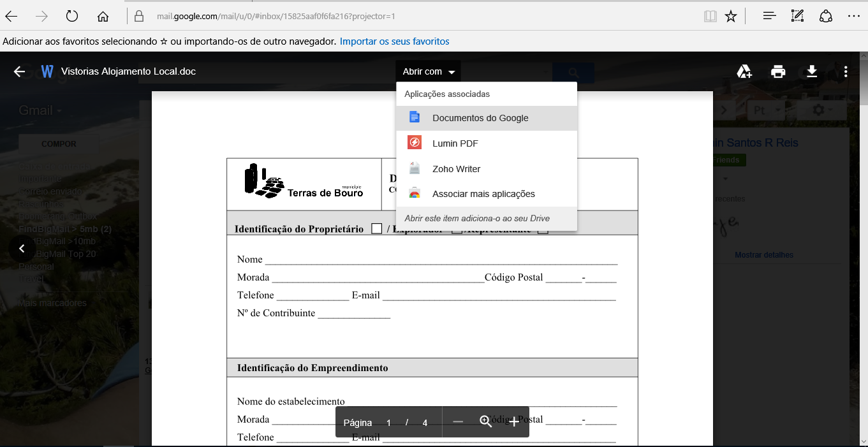Choose Zoho Writer from the menu
Image resolution: width=868 pixels, height=447 pixels.
click(x=487, y=169)
